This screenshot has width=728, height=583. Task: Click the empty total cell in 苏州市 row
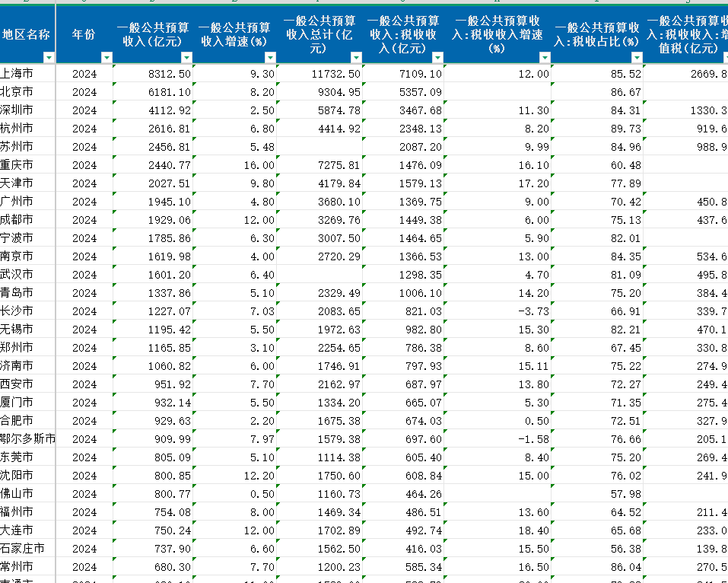(319, 146)
